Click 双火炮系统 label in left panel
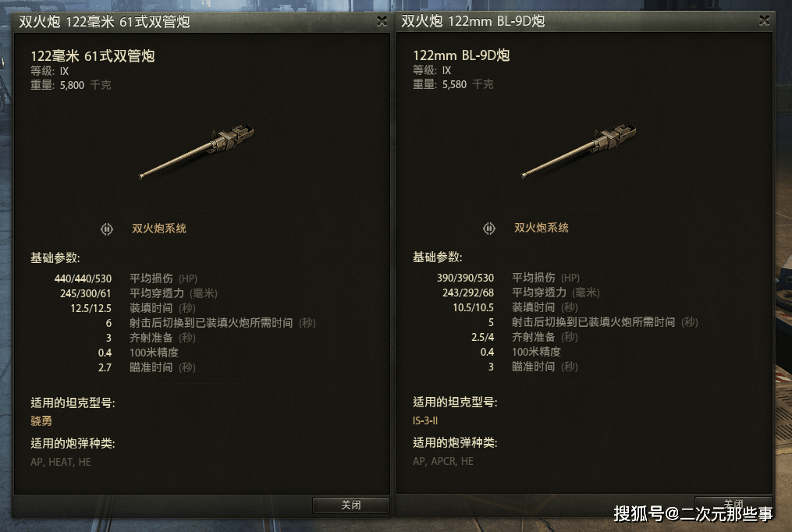The image size is (792, 532). (x=159, y=229)
